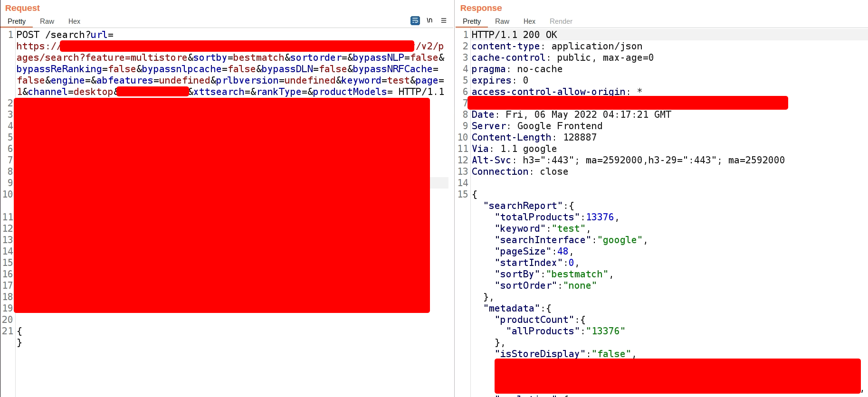Open the Response Raw tab
The width and height of the screenshot is (868, 397).
[502, 21]
